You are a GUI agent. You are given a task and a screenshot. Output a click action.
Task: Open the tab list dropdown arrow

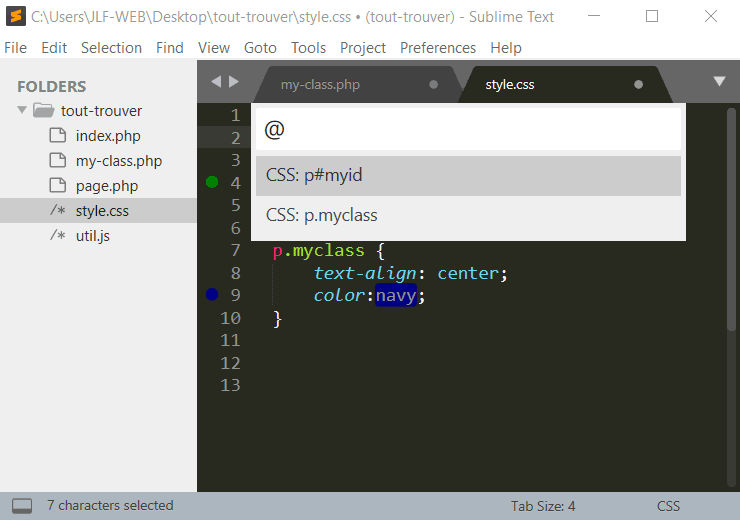[719, 81]
